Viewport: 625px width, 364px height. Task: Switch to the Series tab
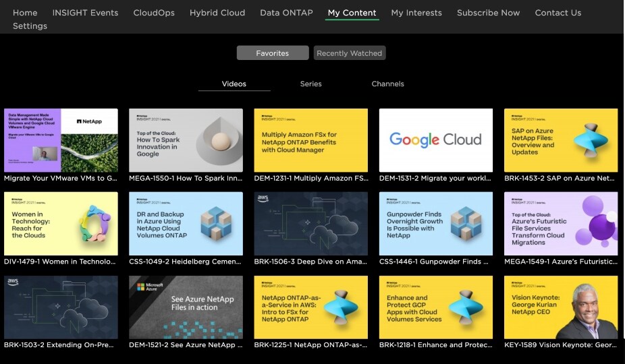click(310, 84)
